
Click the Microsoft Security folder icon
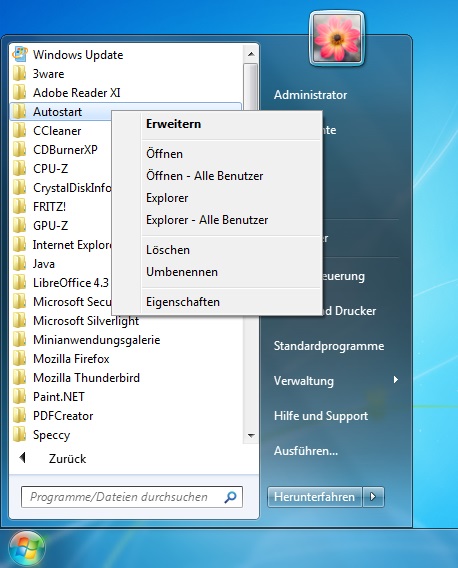[x=19, y=301]
